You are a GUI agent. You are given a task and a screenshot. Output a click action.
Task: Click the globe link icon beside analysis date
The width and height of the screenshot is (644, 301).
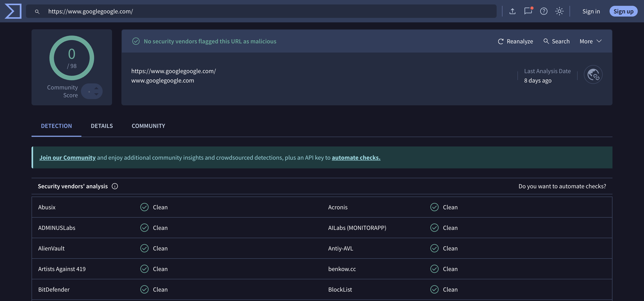(593, 74)
